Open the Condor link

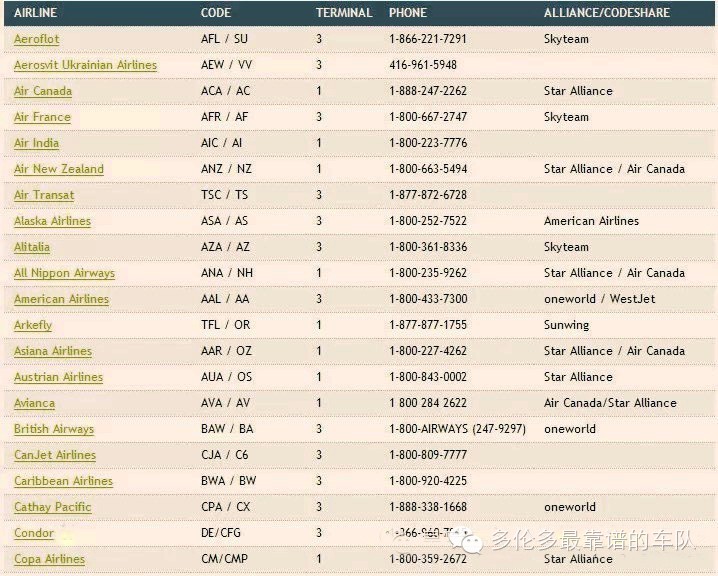click(x=33, y=533)
